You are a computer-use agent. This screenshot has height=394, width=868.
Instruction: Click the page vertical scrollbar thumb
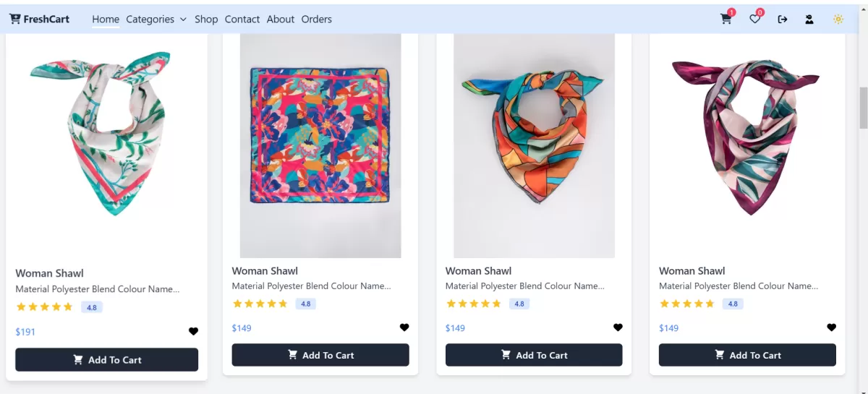click(x=863, y=107)
